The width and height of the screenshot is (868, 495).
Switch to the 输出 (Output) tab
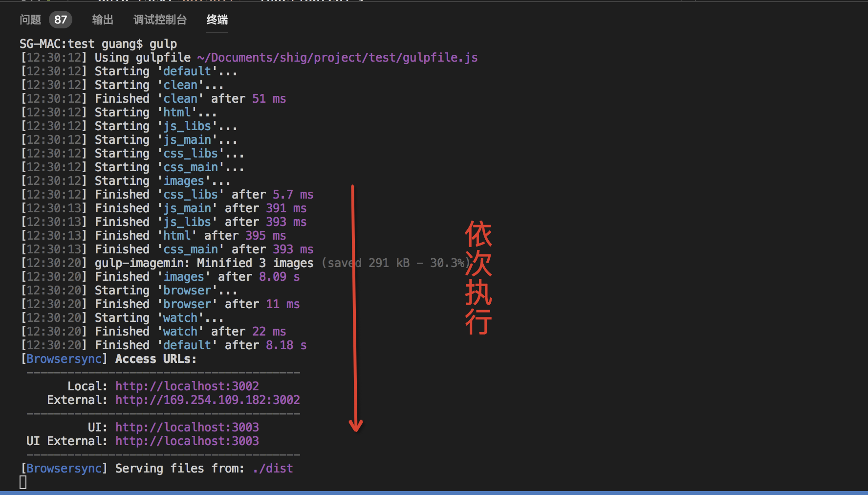point(103,20)
